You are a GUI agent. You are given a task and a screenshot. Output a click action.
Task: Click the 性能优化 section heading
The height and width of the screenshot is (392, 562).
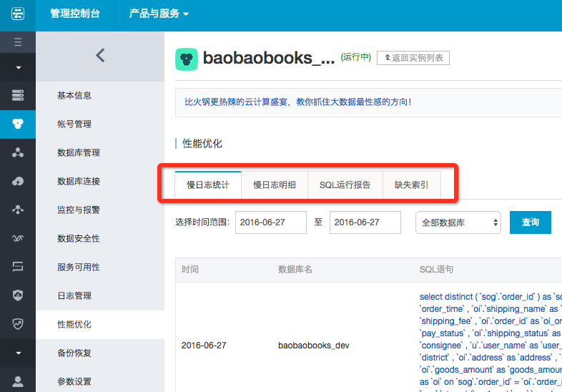tap(202, 144)
